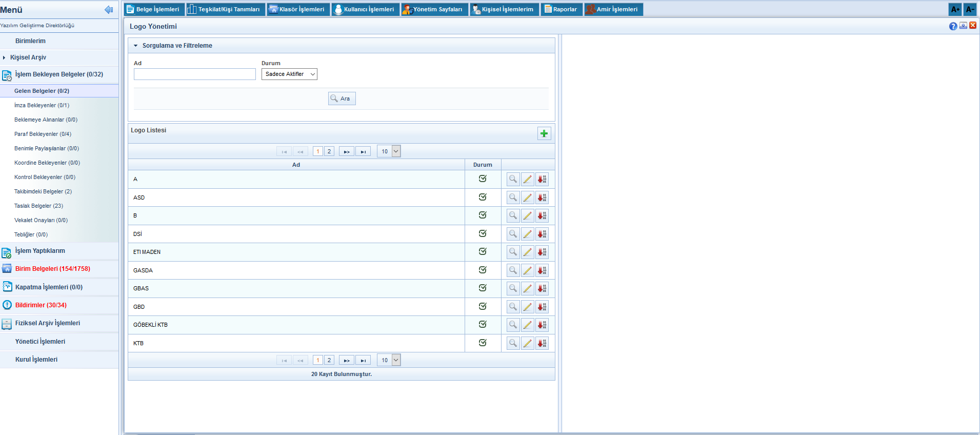Edit the DSİ logo with pencil icon
This screenshot has height=435, width=980.
[x=527, y=234]
